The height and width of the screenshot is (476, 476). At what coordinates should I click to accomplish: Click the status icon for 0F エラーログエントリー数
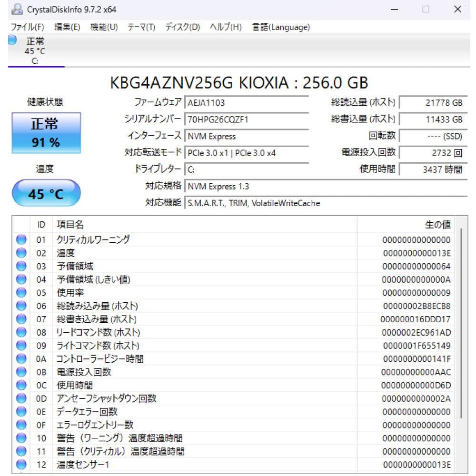(x=21, y=425)
